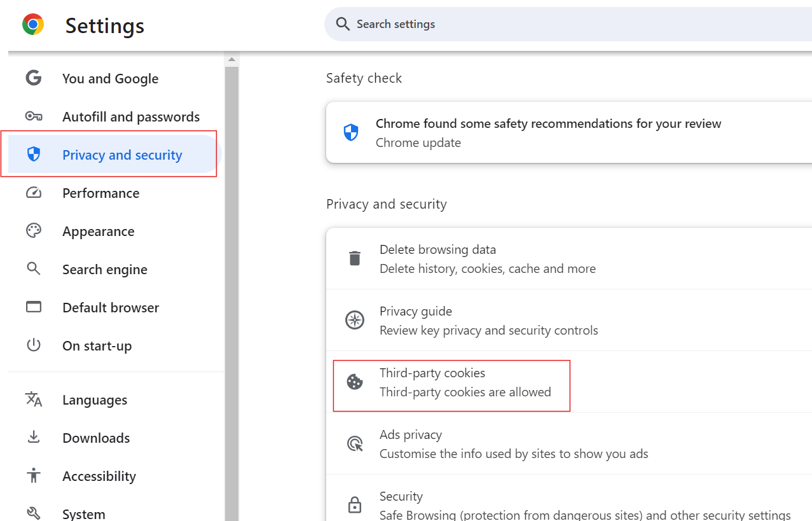This screenshot has height=521, width=812.
Task: Click the Privacy and security section heading
Action: point(387,204)
